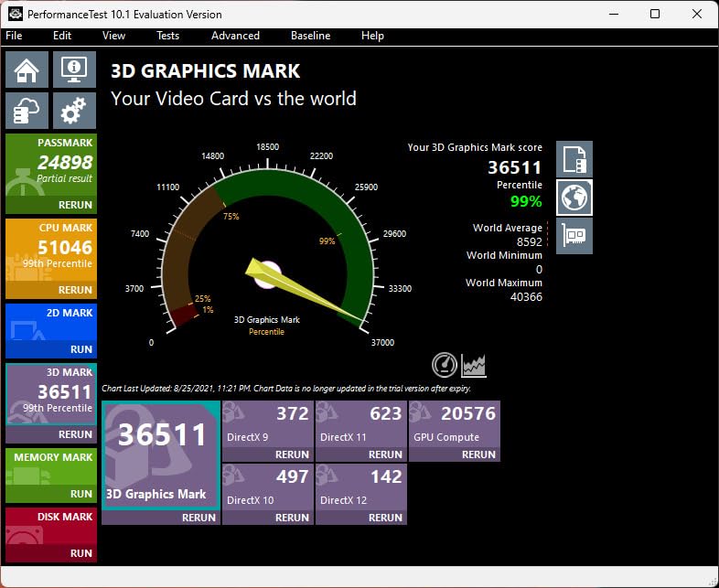
Task: Open the cloud baseline management icon
Action: (x=27, y=111)
